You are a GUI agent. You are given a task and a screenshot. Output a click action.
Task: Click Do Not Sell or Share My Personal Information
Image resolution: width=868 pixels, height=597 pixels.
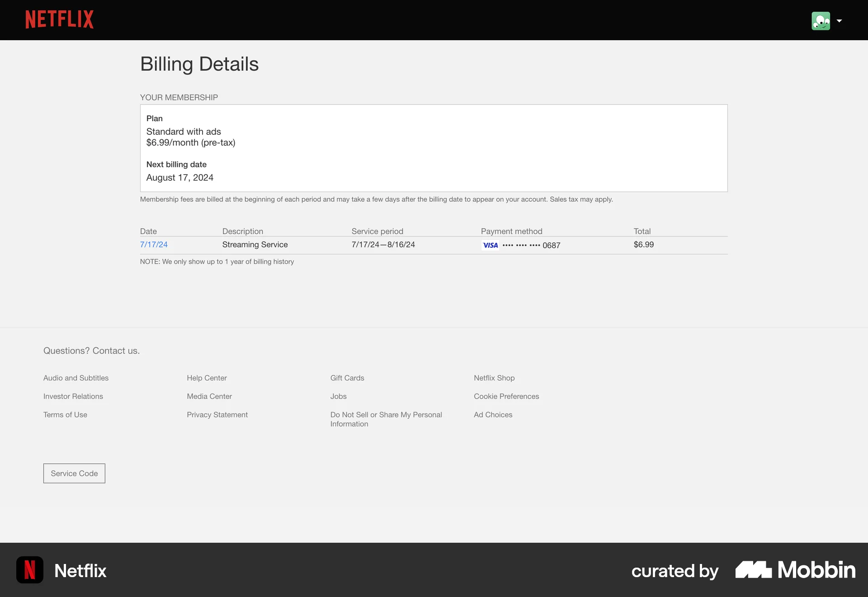click(x=386, y=419)
